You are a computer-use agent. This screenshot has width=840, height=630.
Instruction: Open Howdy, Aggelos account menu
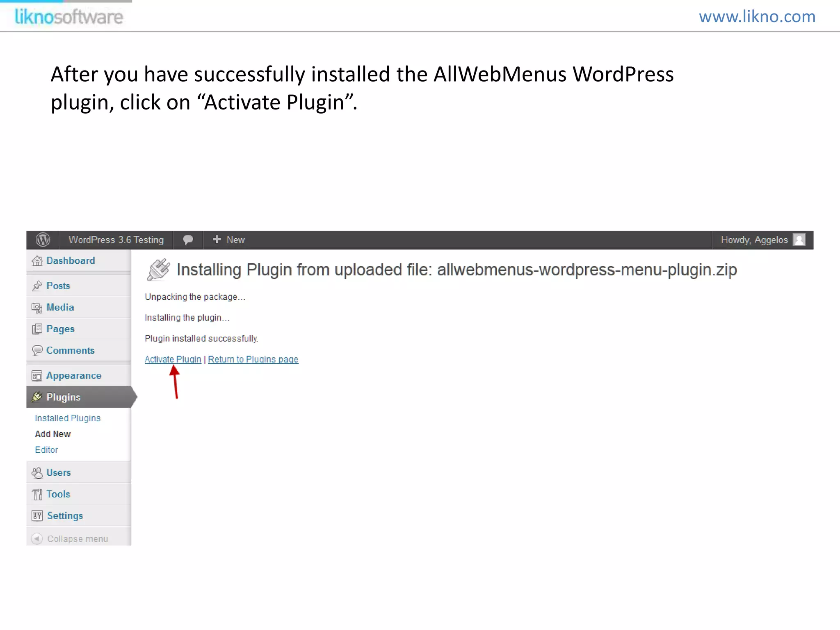[762, 240]
